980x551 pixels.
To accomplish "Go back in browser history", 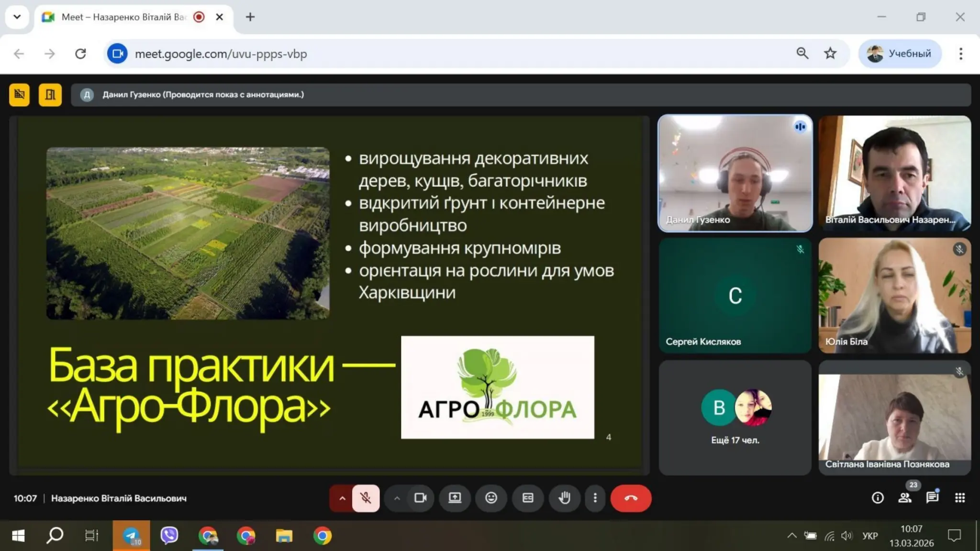I will (19, 54).
